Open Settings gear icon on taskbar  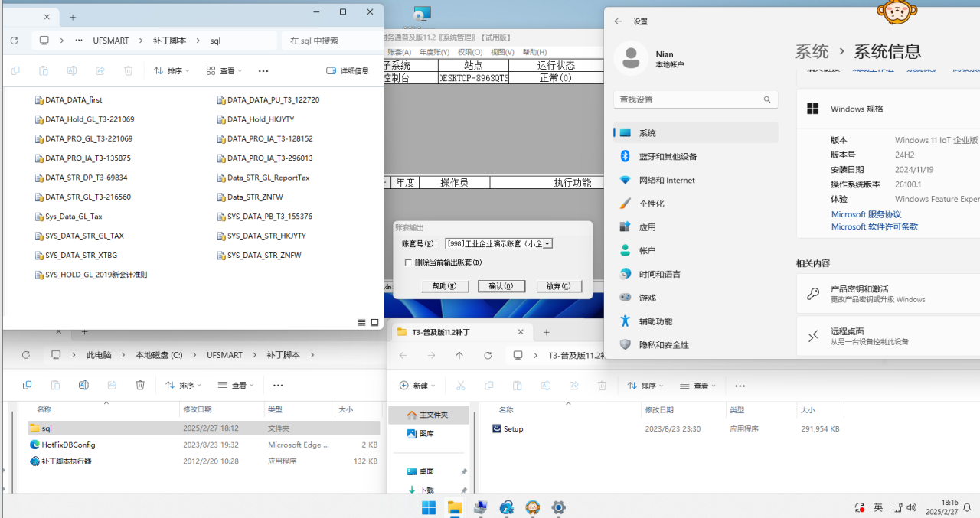(x=559, y=507)
